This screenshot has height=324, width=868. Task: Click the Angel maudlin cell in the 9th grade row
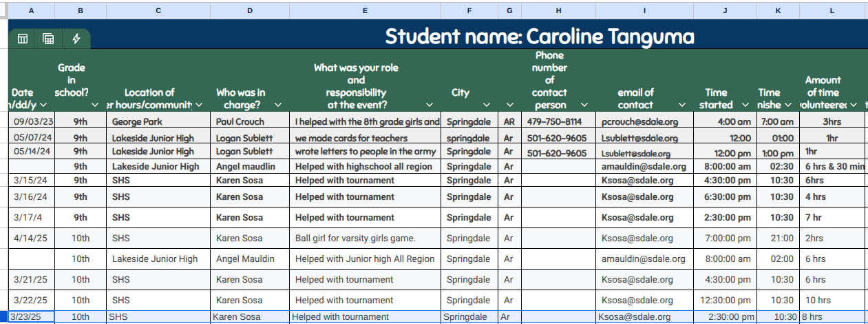(249, 166)
